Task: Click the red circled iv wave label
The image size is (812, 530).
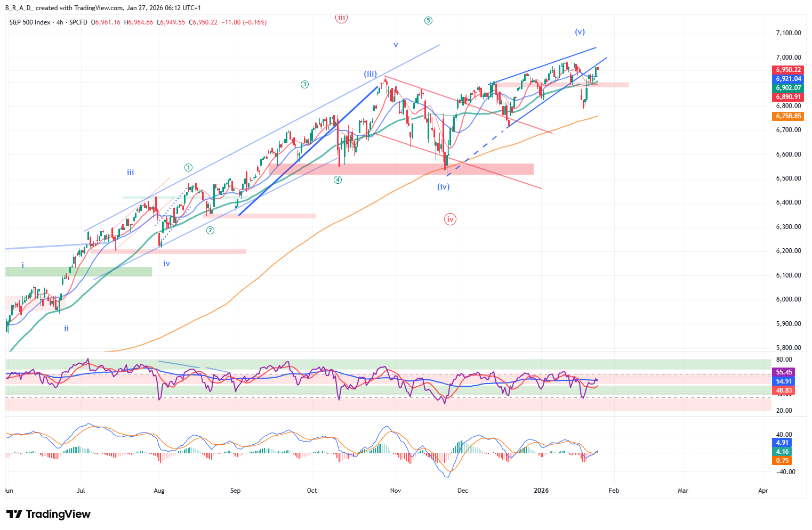Action: [450, 219]
